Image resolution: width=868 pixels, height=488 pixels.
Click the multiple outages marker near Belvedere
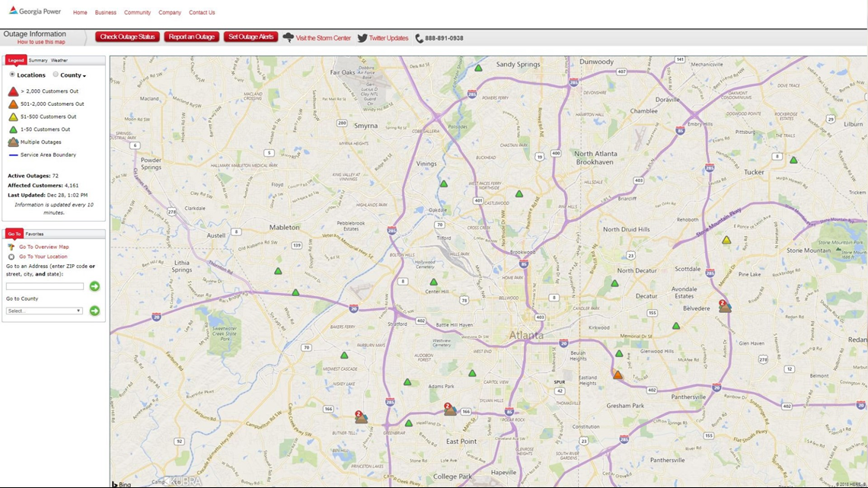pyautogui.click(x=725, y=307)
